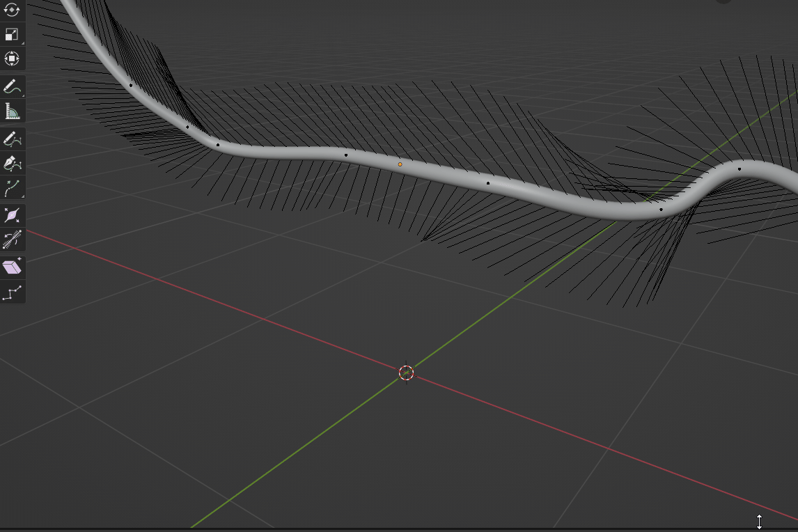This screenshot has height=532, width=798.
Task: Select second control point from the left
Action: coord(187,127)
